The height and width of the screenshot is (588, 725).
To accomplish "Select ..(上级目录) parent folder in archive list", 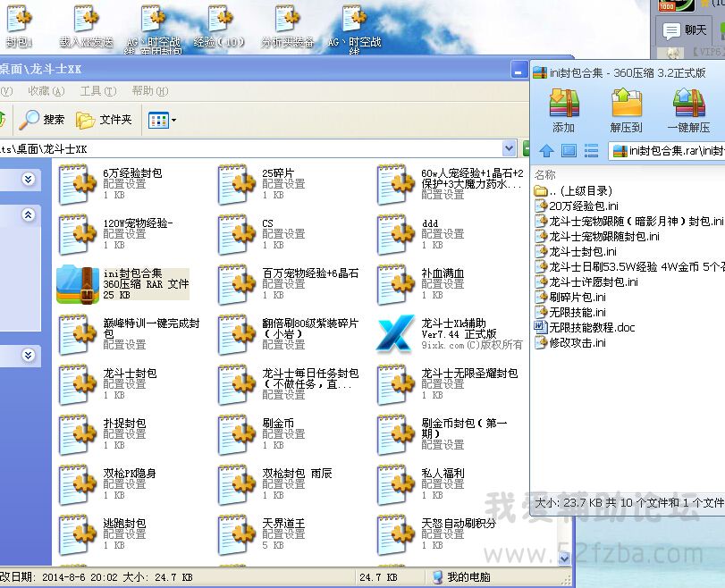I will point(573,191).
